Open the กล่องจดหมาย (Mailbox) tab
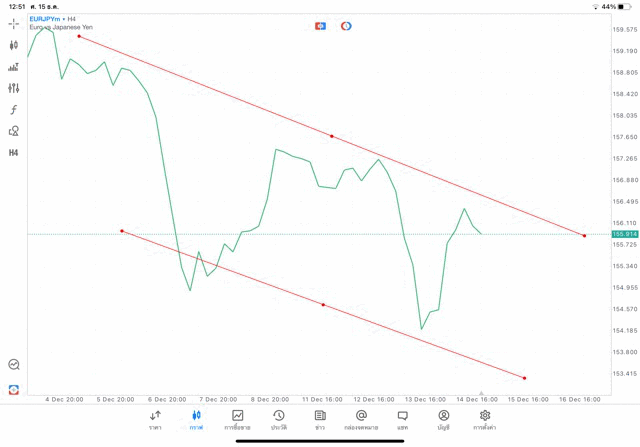Viewport: 640px width, 447px height. pyautogui.click(x=361, y=420)
